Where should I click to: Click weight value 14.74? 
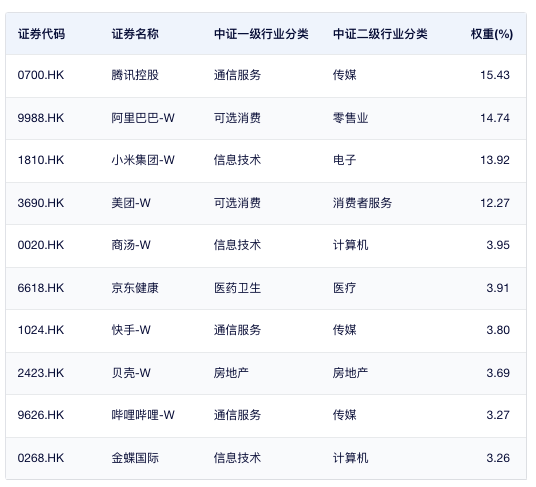coord(495,118)
